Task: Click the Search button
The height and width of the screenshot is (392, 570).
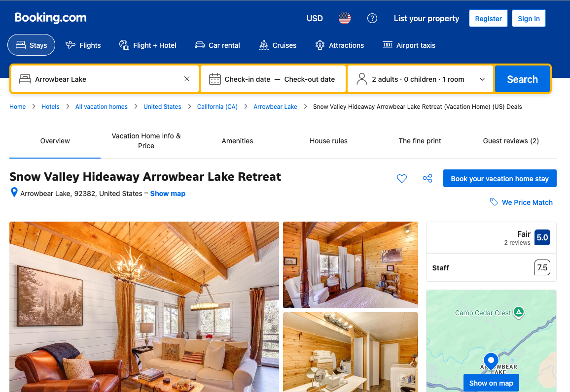Action: pos(522,79)
